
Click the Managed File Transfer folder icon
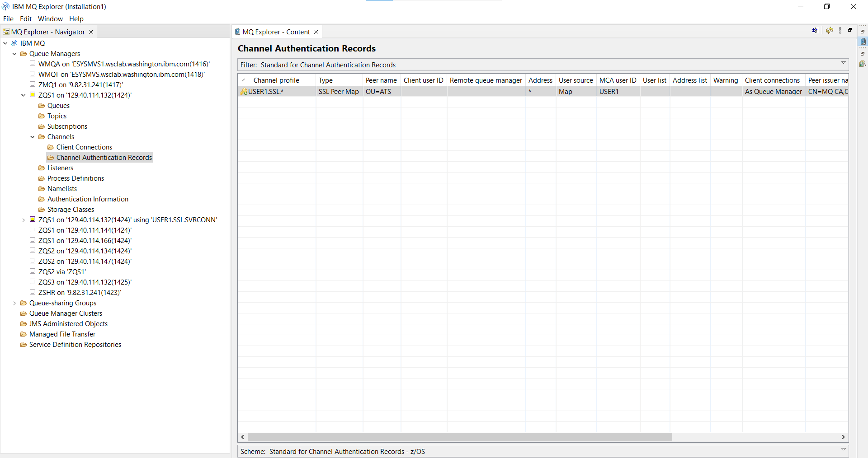point(24,334)
